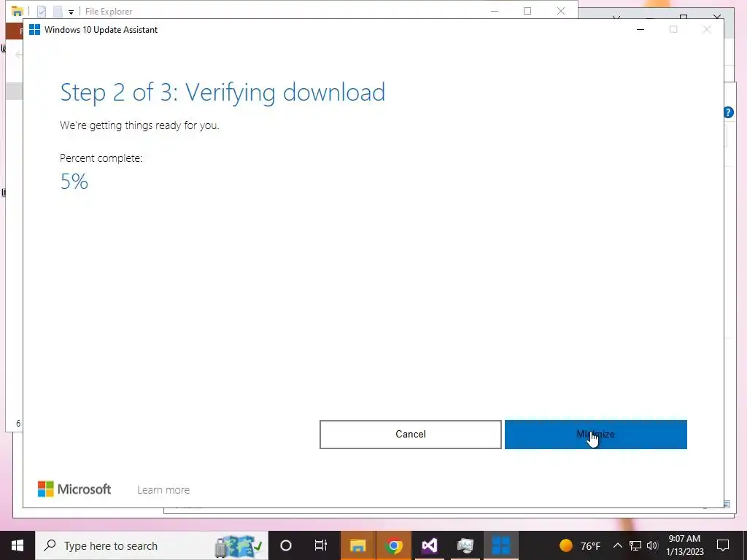747x560 pixels.
Task: Click the Properties quick access icon in File Explorer
Action: point(42,11)
